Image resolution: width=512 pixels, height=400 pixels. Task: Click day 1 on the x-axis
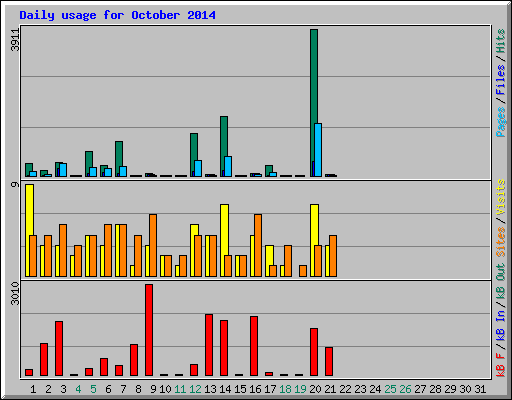pyautogui.click(x=33, y=389)
